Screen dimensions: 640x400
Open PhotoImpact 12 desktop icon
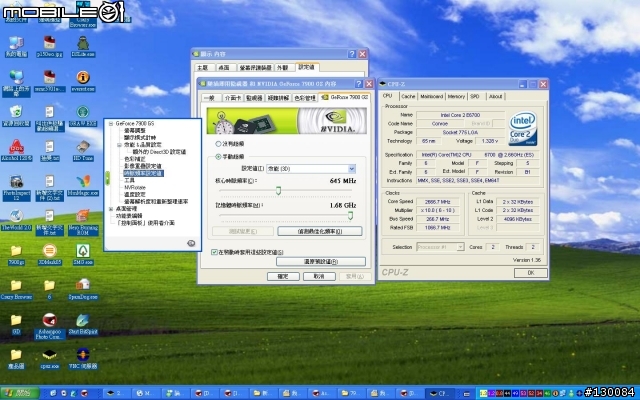(16, 188)
